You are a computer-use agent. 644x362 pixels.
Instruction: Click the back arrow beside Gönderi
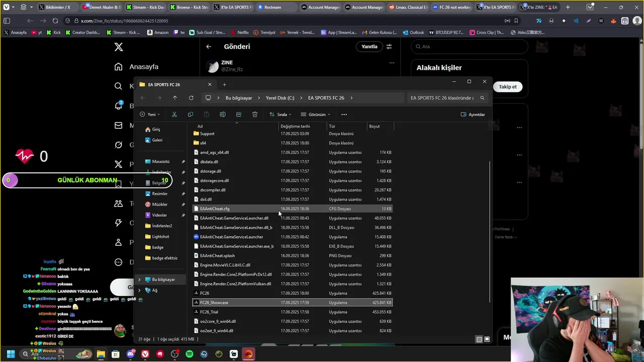point(209,47)
